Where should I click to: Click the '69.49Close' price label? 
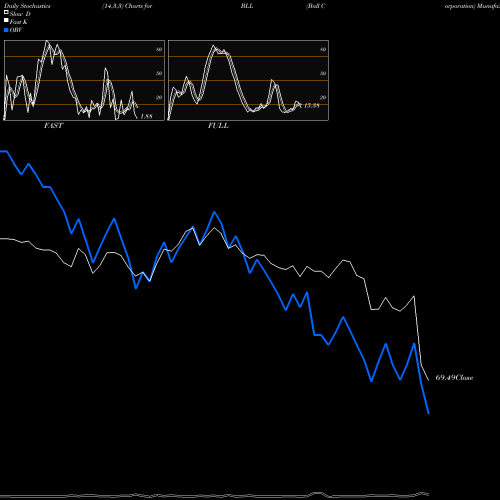click(x=454, y=377)
